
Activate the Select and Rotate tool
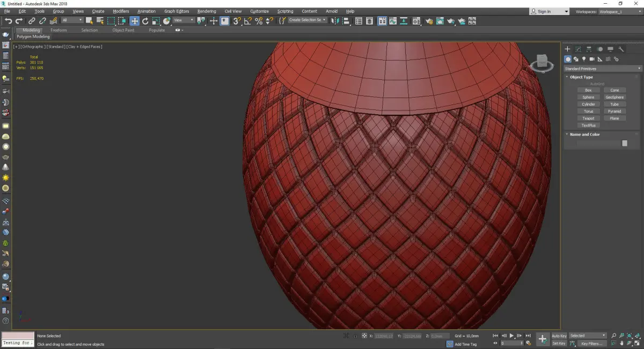click(x=145, y=21)
